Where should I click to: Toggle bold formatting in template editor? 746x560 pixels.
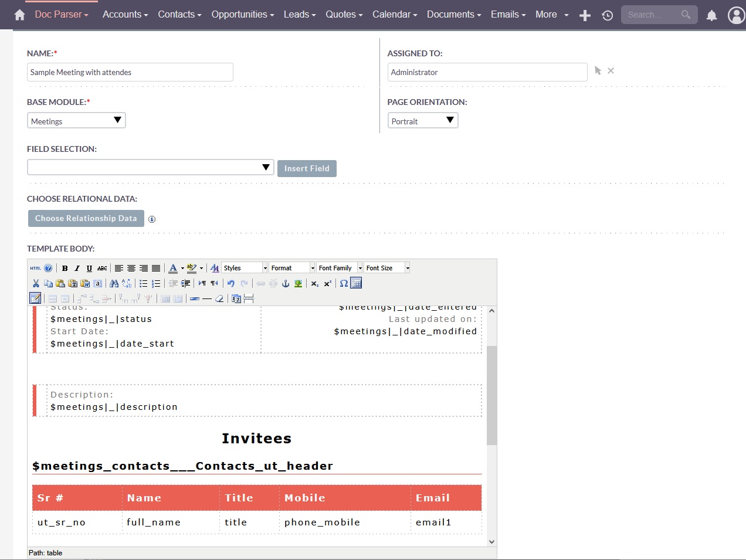65,268
